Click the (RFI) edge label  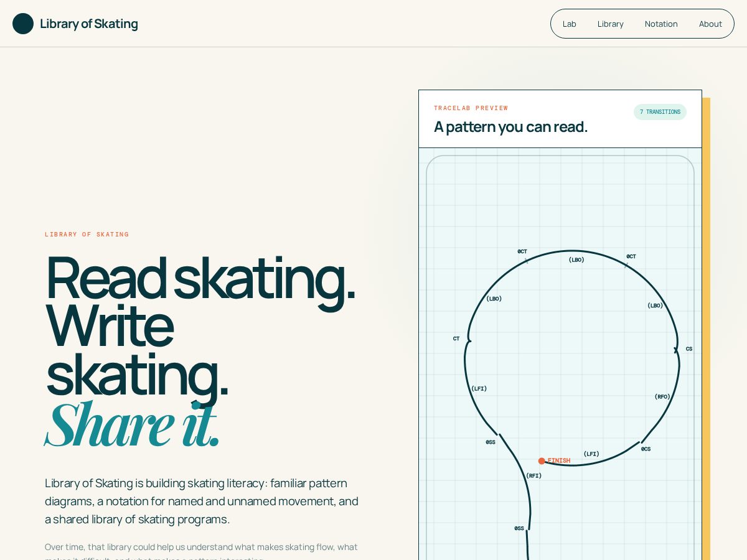pos(533,475)
